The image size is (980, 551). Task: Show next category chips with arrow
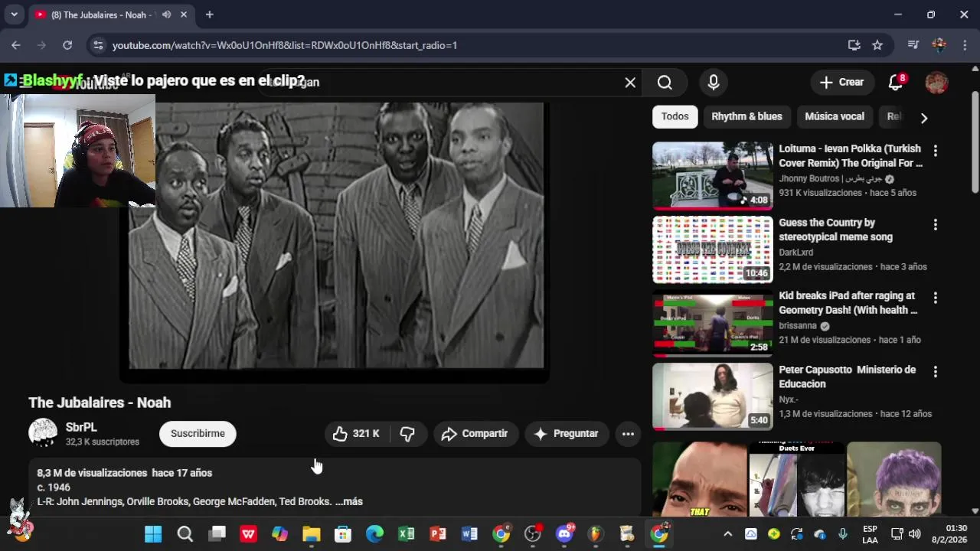pos(923,118)
